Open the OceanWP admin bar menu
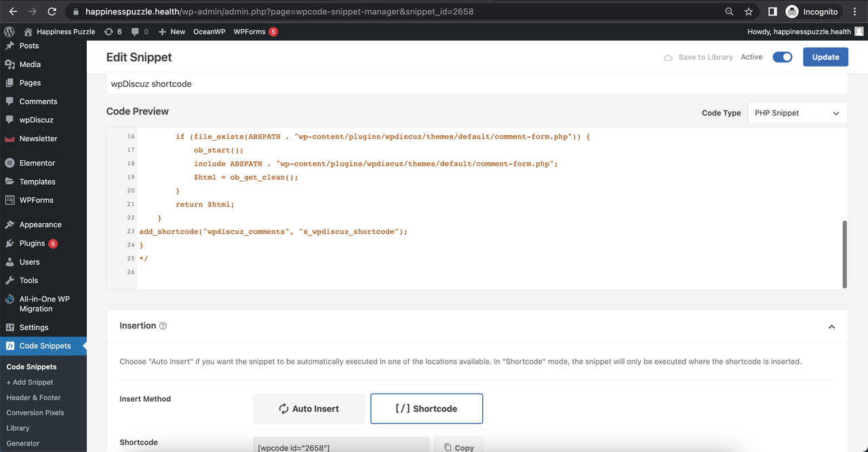This screenshot has width=868, height=452. pyautogui.click(x=209, y=32)
